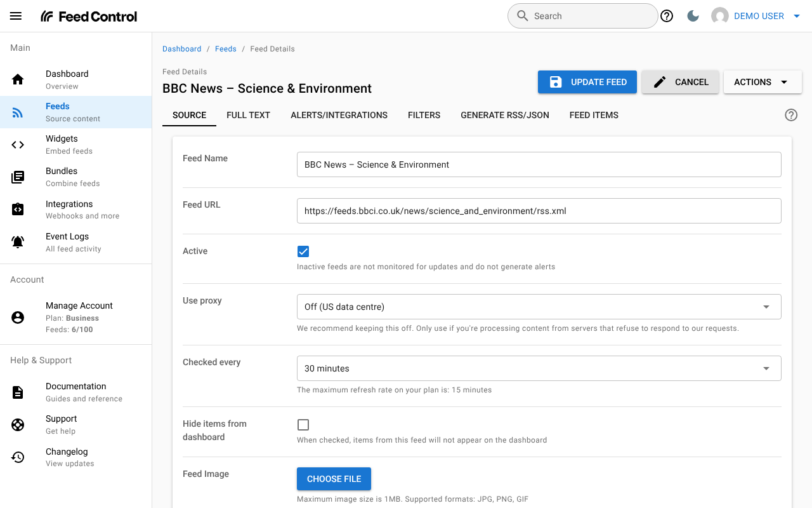Viewport: 812px width, 508px height.
Task: Click the pencil icon on Cancel button
Action: (660, 82)
